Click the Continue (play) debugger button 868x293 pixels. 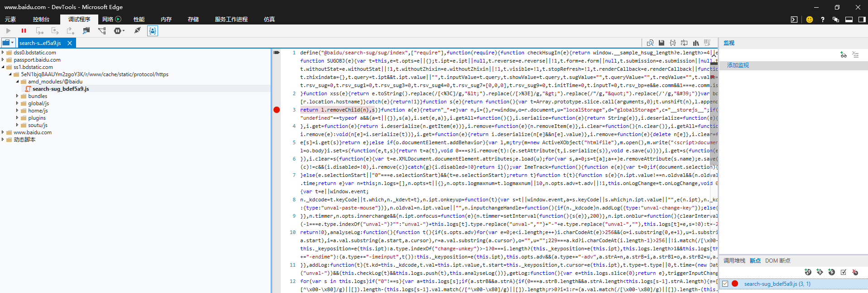point(9,31)
